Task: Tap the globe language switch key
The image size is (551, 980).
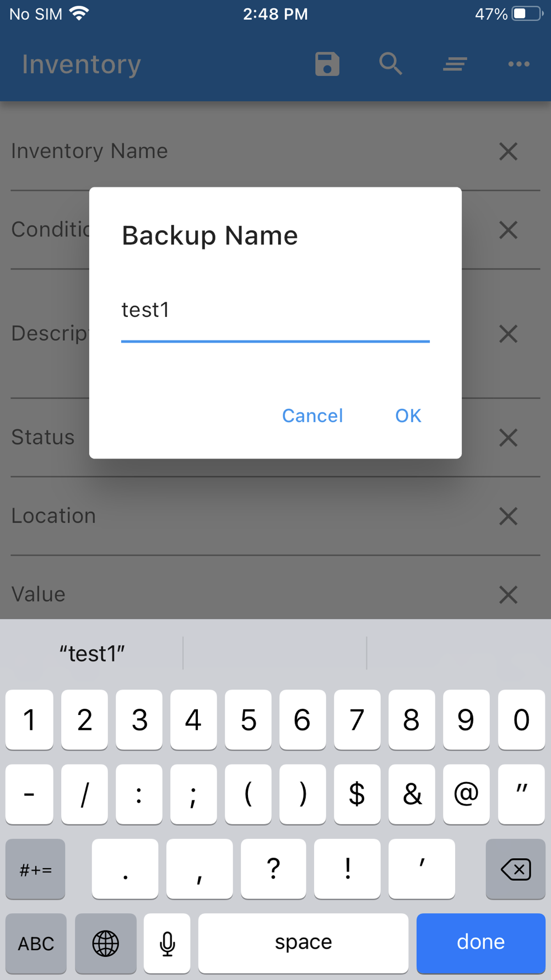Action: click(105, 943)
